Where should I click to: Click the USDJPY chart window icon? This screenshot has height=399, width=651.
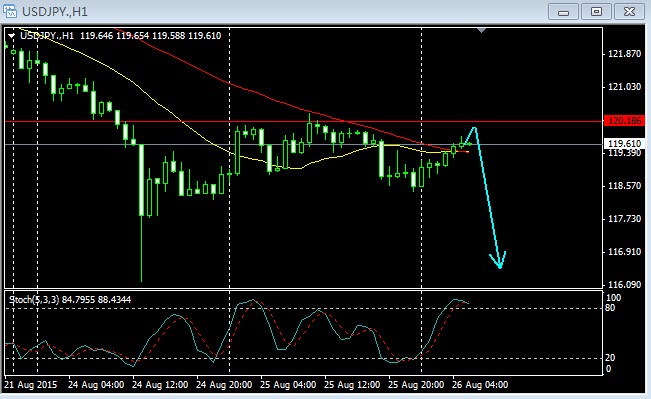pyautogui.click(x=10, y=11)
